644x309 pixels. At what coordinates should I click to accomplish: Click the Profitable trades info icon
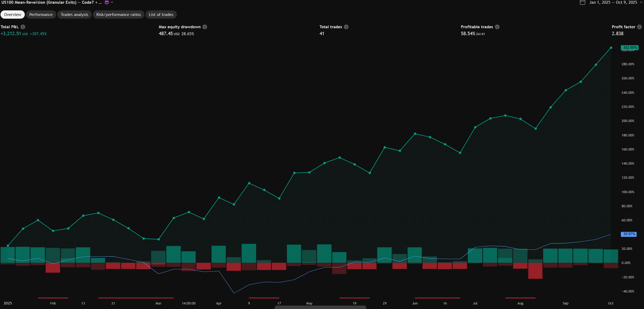[497, 27]
